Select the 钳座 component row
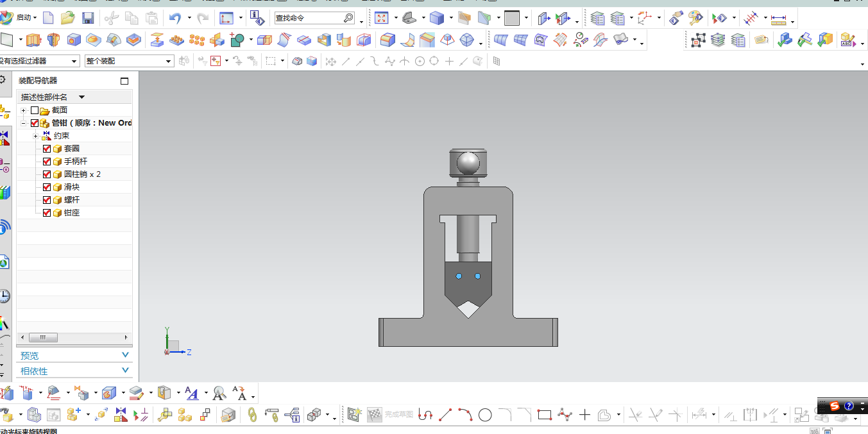Image resolution: width=868 pixels, height=434 pixels. click(74, 213)
